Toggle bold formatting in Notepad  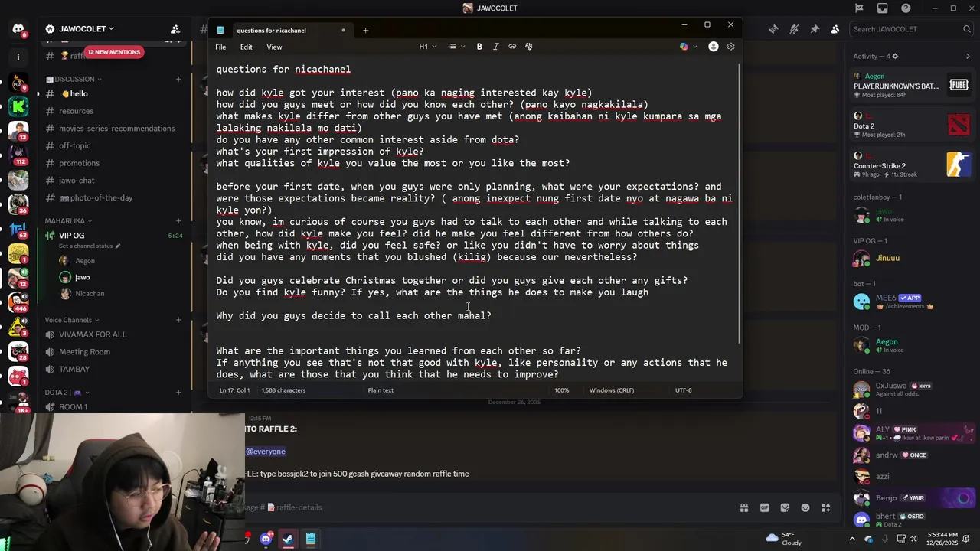point(479,47)
